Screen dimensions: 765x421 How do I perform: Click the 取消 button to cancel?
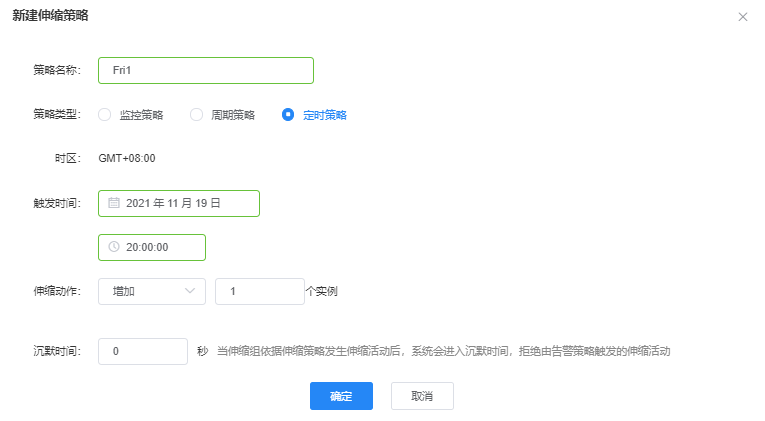[x=422, y=396]
